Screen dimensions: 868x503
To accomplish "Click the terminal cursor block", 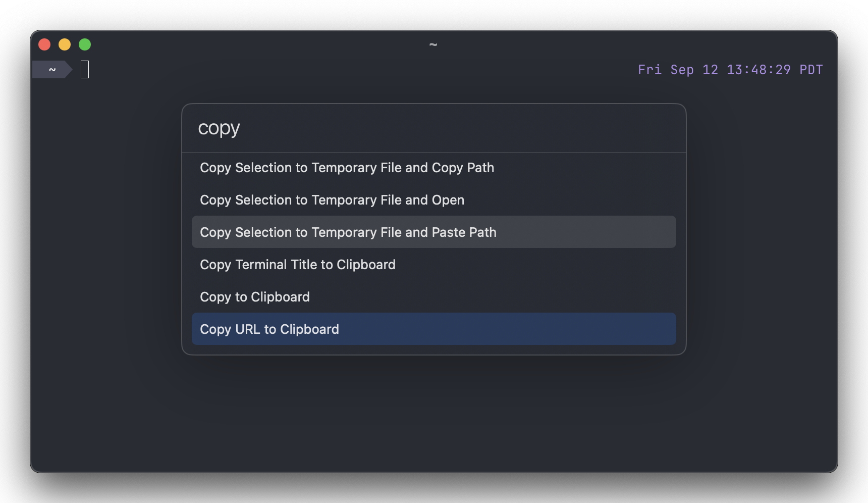I will pos(85,70).
